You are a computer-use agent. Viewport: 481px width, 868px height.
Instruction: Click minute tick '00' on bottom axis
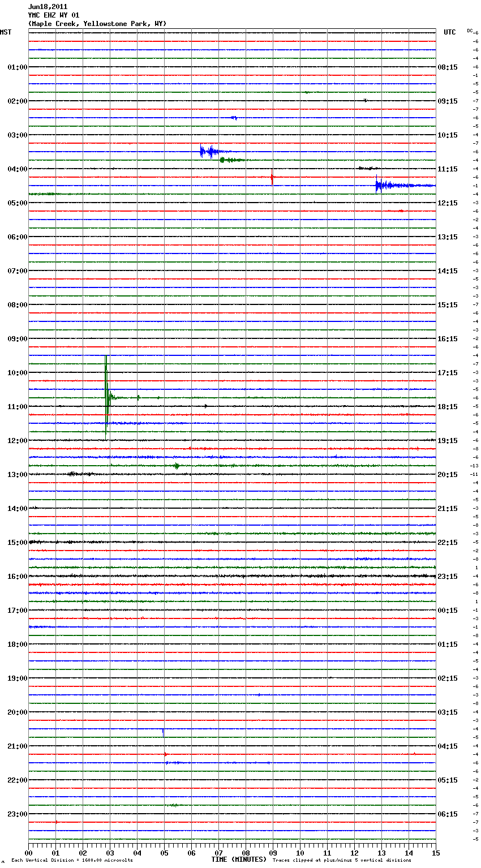tap(28, 853)
